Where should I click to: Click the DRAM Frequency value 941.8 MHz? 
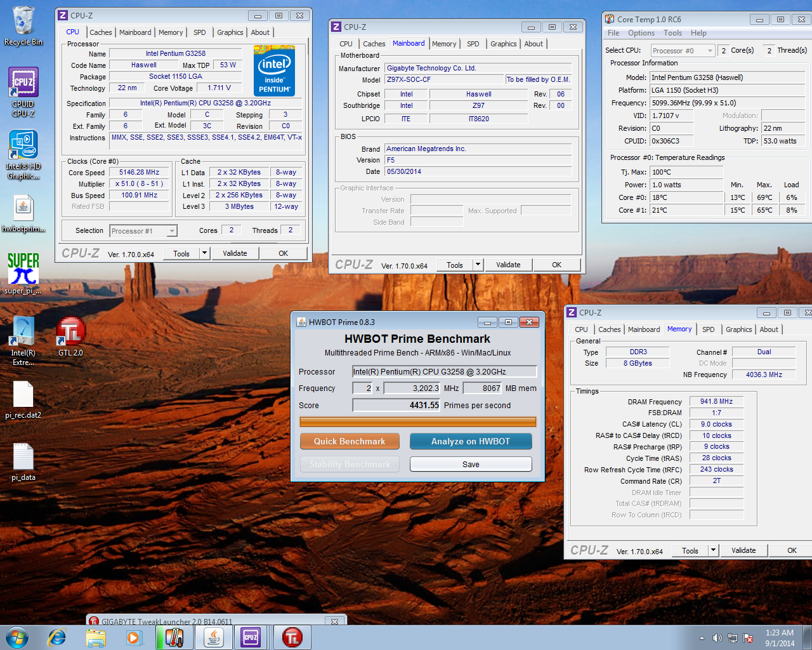point(716,401)
